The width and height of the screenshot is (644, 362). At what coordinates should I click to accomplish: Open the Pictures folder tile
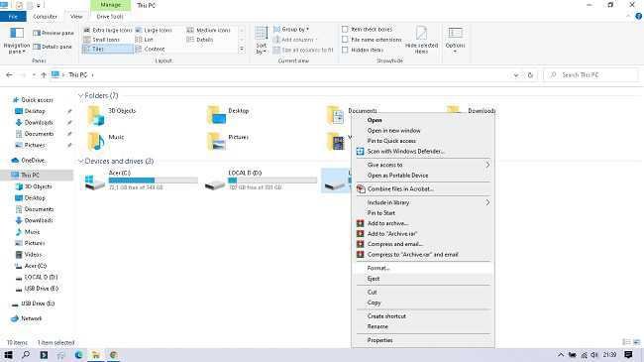click(x=228, y=142)
